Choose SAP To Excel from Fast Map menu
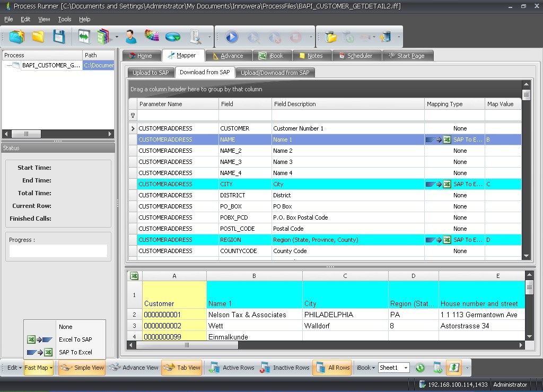Image resolution: width=543 pixels, height=392 pixels. 75,352
